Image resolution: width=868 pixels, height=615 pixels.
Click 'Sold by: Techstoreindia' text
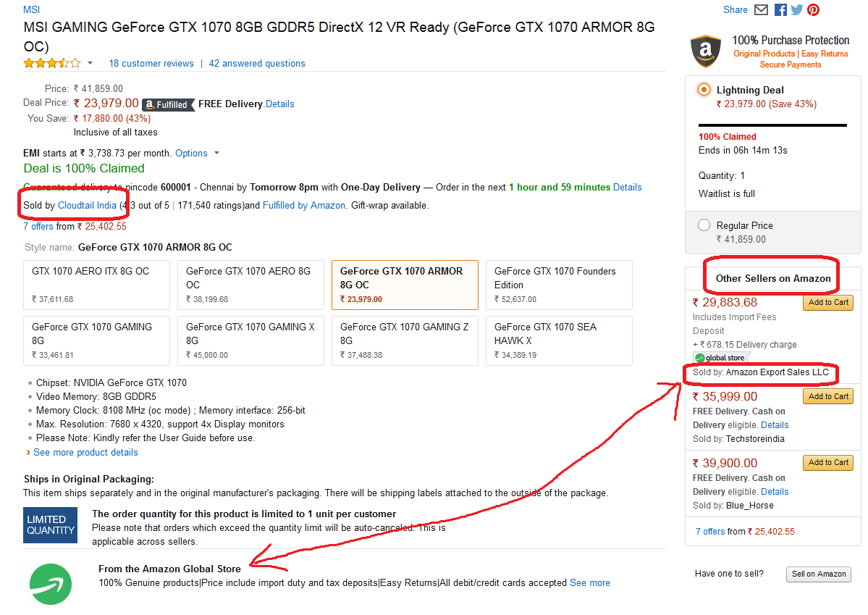[738, 439]
